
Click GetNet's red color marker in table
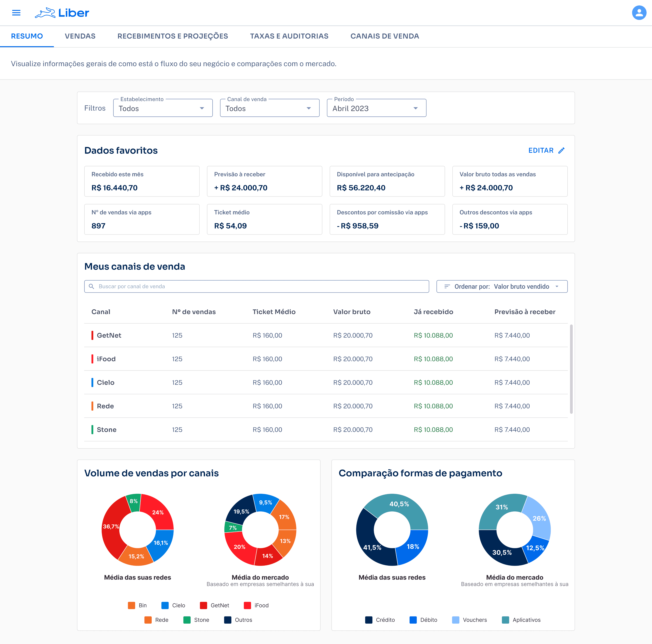pos(92,335)
